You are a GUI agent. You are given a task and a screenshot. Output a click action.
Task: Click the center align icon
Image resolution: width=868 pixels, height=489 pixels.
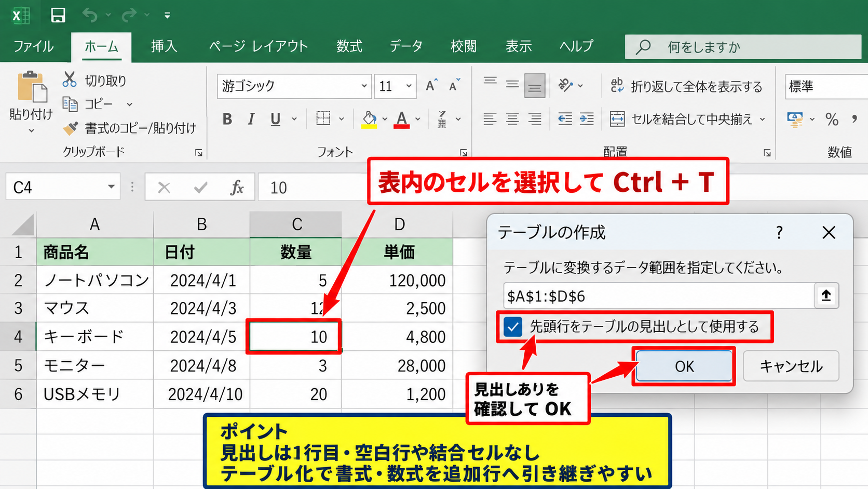tap(512, 119)
